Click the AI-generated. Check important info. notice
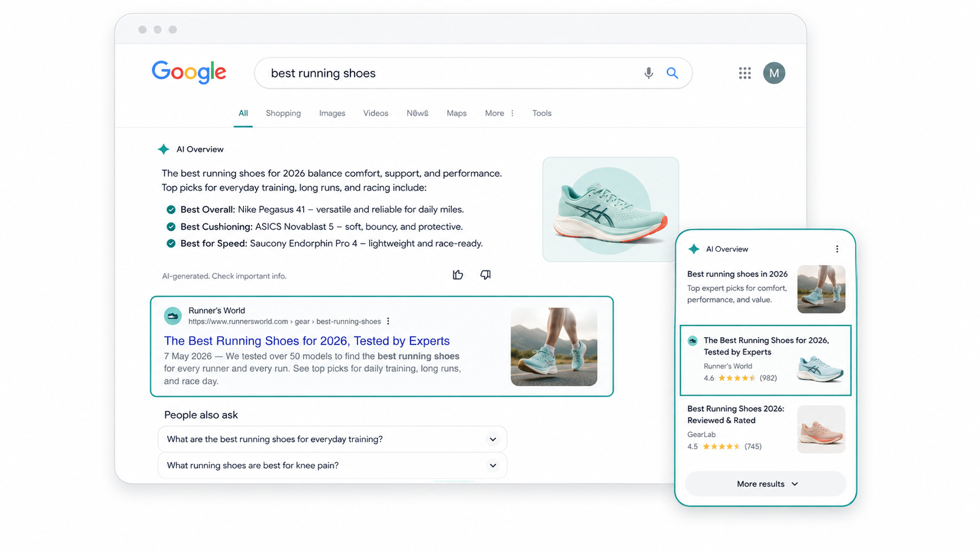The width and height of the screenshot is (980, 552). point(224,276)
